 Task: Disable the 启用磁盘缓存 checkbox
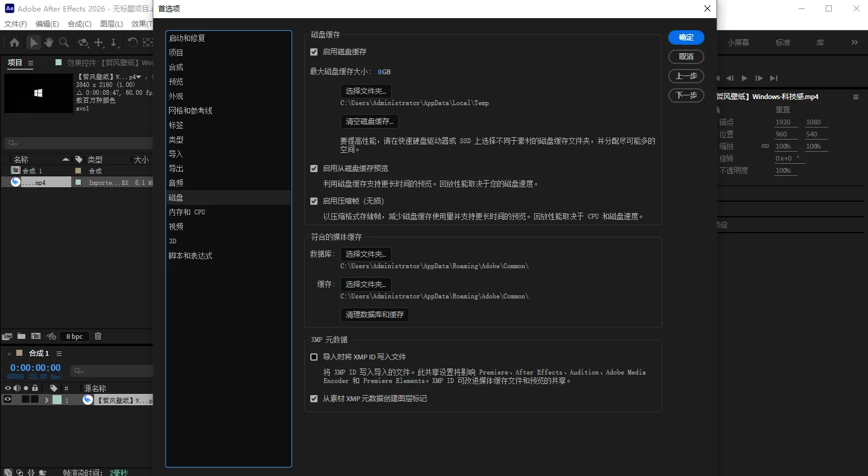pyautogui.click(x=314, y=52)
